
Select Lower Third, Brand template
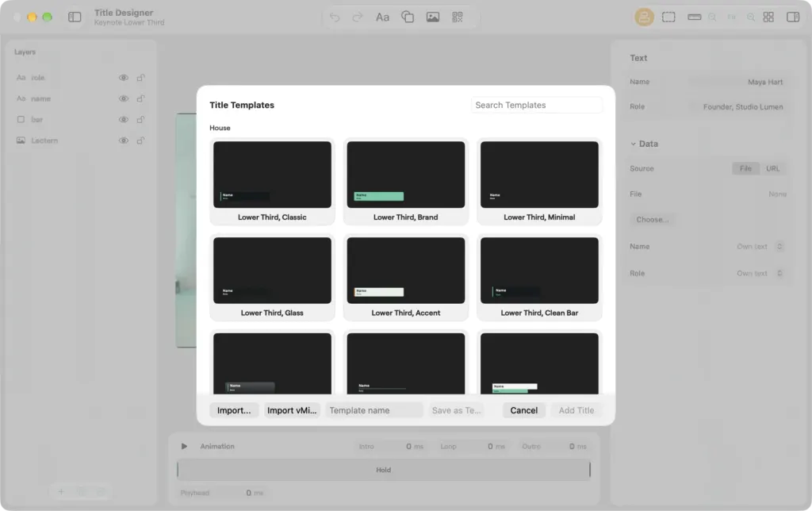point(405,182)
